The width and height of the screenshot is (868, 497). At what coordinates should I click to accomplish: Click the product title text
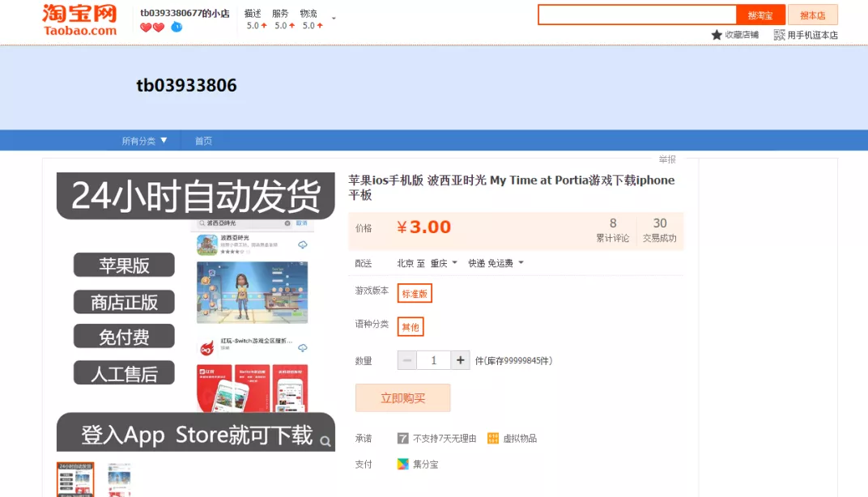pos(511,187)
